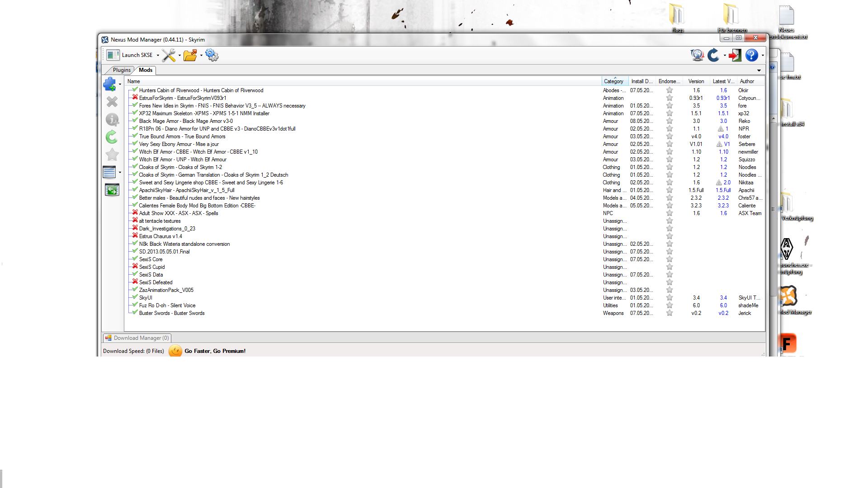The height and width of the screenshot is (488, 868).
Task: Click the sidebar green refresh arrow icon
Action: tap(112, 137)
